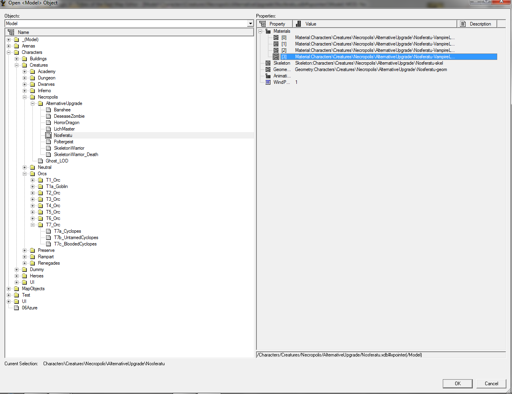Click the material [2] reference icon
The height and width of the screenshot is (394, 512).
[x=276, y=50]
